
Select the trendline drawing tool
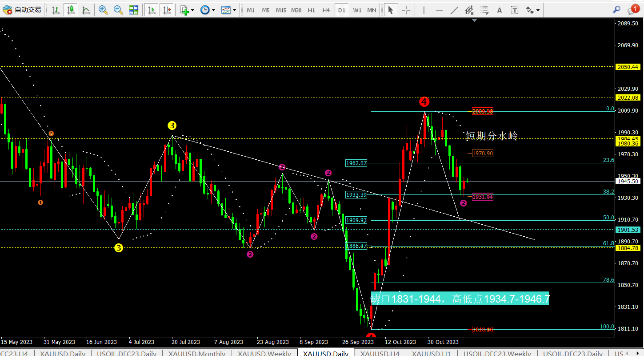tap(454, 10)
